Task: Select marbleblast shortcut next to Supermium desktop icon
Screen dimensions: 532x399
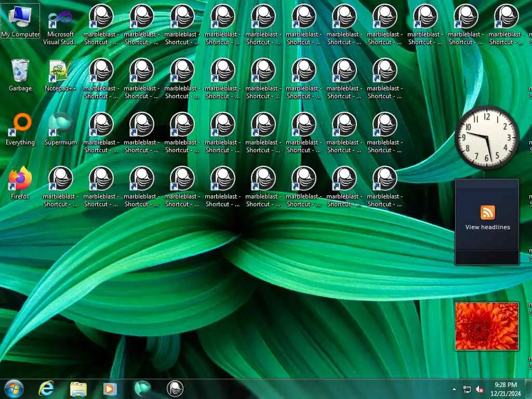Action: tap(101, 132)
